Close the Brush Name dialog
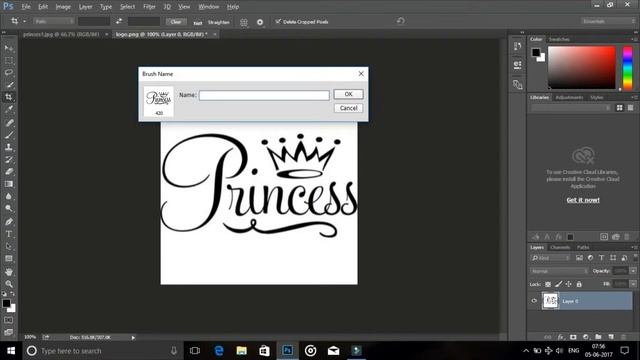 pos(361,73)
